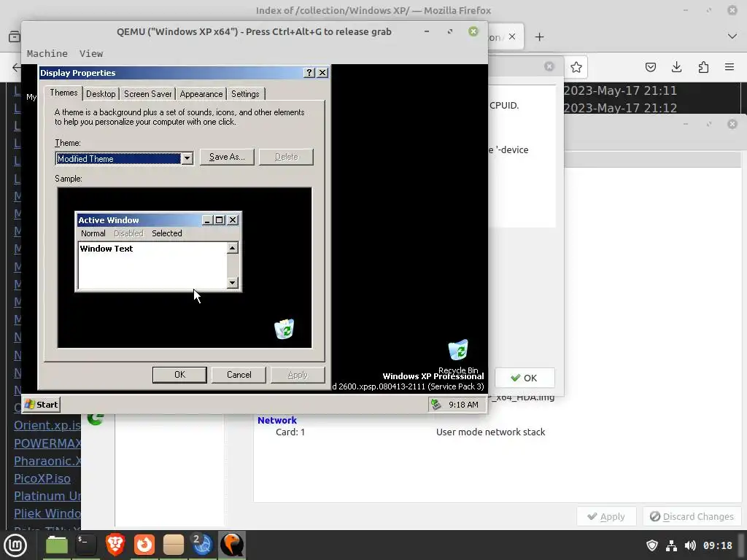
Task: Click the sample Active Window scroll down arrow
Action: [233, 283]
